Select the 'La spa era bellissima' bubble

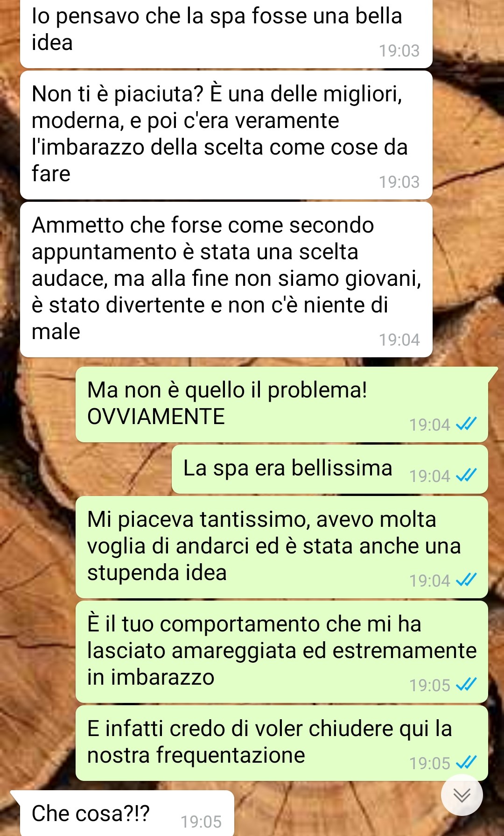[x=329, y=469]
